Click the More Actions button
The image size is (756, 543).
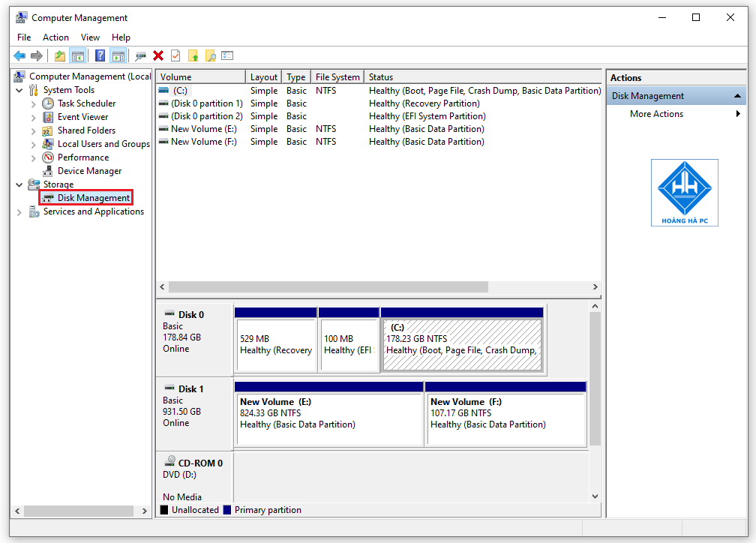pos(656,113)
